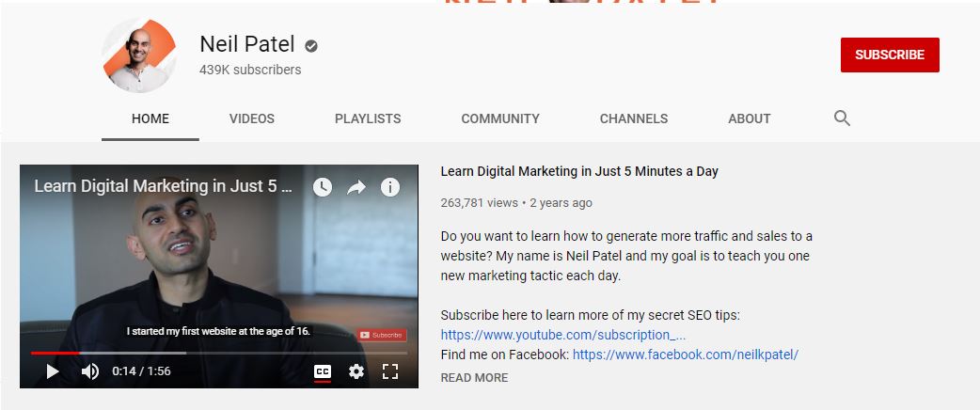Open video title 'Learn Digital Marketing in Just 5 Minutes a Day'
This screenshot has width=980, height=410.
(x=579, y=171)
